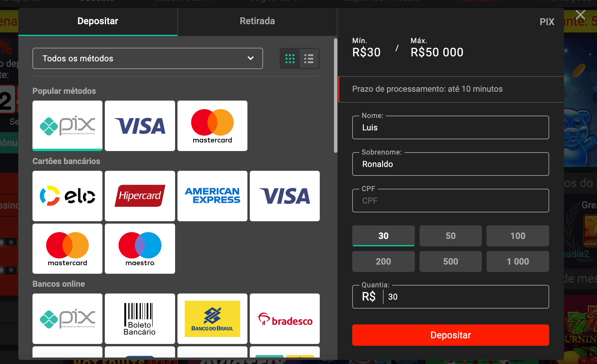Viewport: 597px width, 364px height.
Task: Click the R$50 000 maximum value
Action: tap(437, 52)
